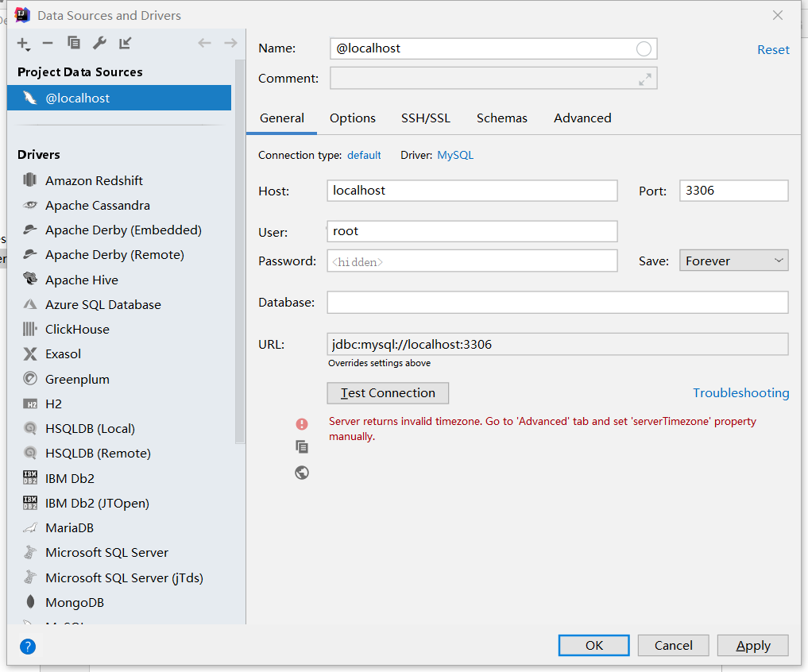
Task: Click the make global arrow icon
Action: (x=126, y=43)
